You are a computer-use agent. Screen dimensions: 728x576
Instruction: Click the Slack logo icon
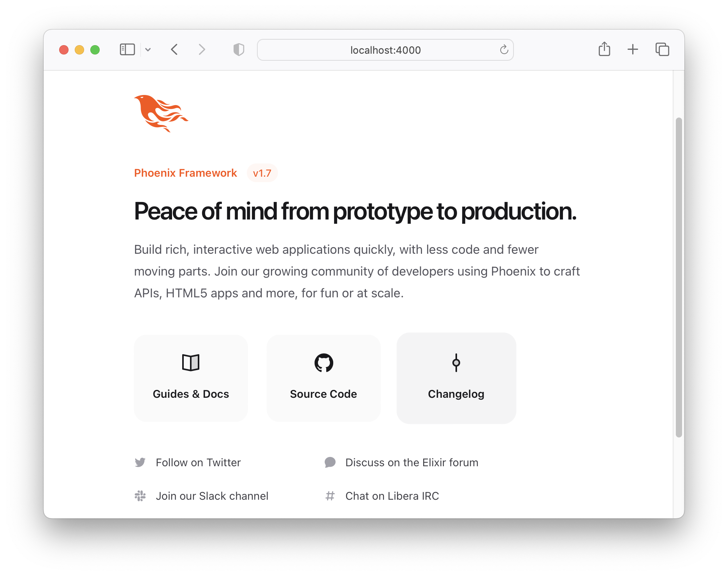click(x=140, y=496)
